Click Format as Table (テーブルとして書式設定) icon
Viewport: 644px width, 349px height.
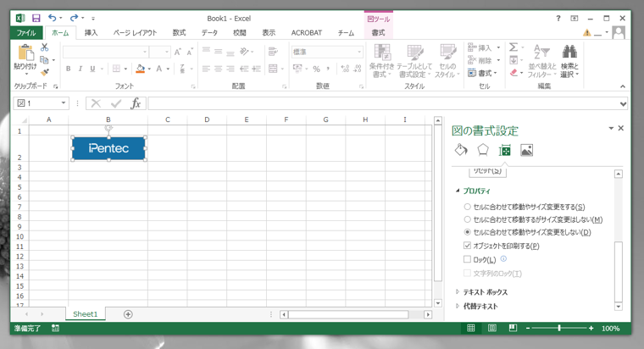[415, 53]
